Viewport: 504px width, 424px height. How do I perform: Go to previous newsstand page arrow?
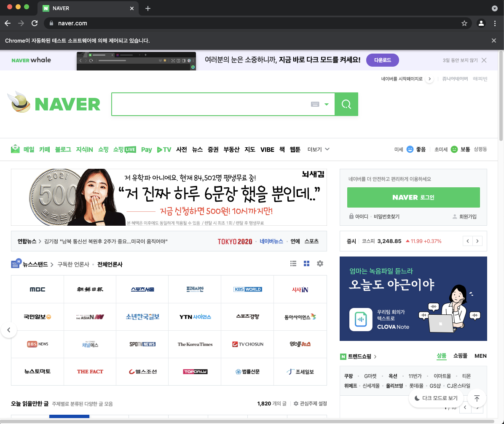click(x=9, y=330)
